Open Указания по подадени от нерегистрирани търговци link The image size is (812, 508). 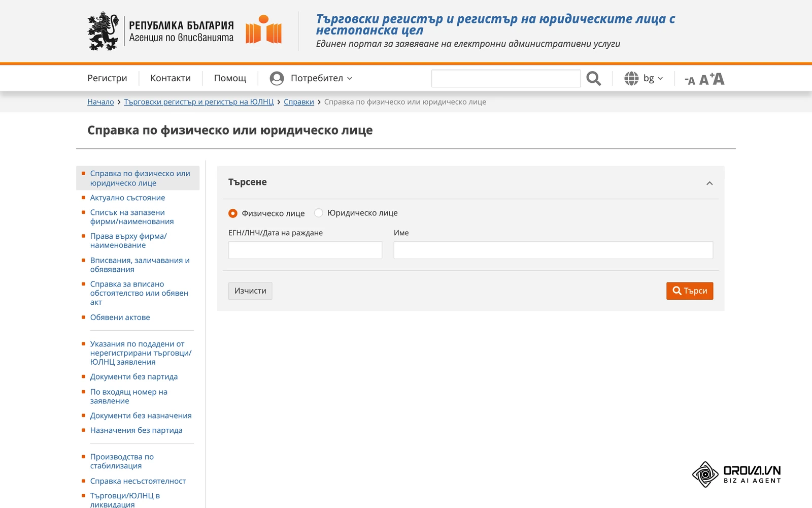[141, 353]
